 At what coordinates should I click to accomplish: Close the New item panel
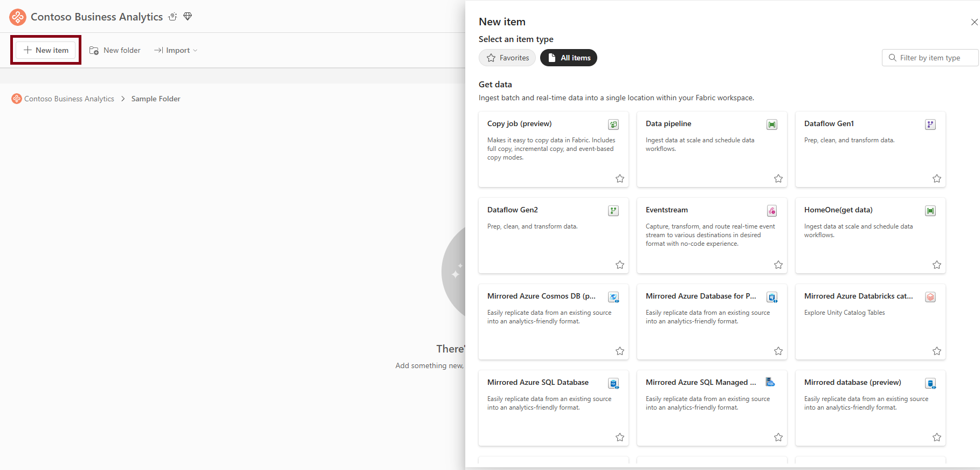point(974,22)
